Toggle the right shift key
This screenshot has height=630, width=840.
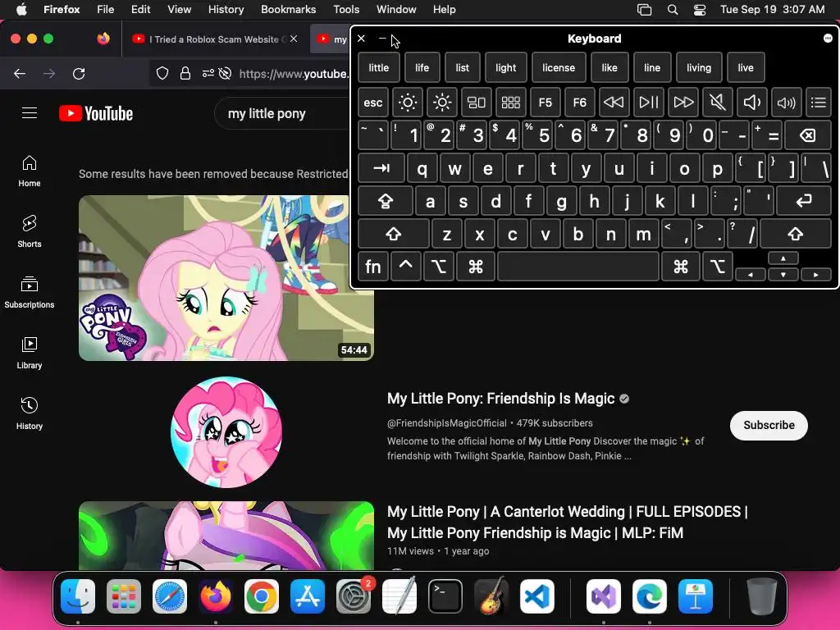796,234
